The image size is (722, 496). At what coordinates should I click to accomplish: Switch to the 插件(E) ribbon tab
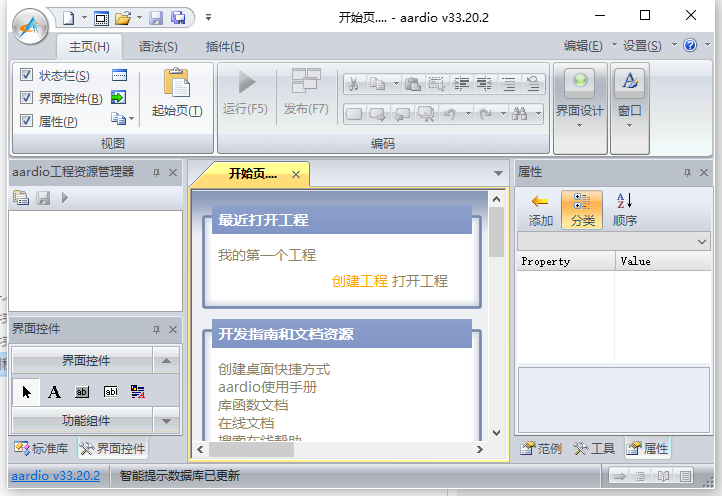point(225,47)
